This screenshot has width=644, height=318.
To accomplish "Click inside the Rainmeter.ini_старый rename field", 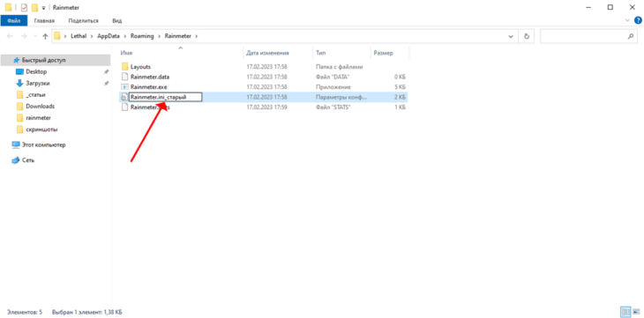I will tap(165, 97).
